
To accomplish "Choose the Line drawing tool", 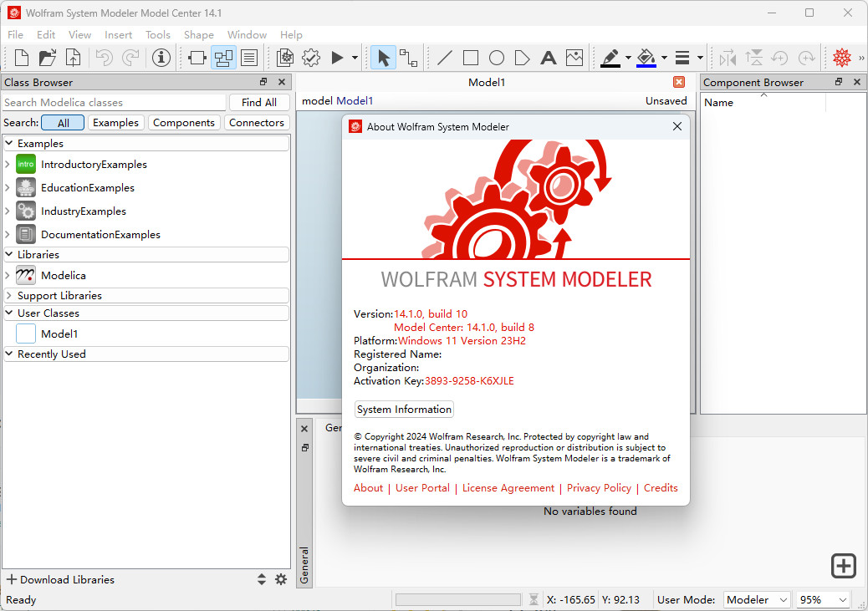I will (x=445, y=58).
